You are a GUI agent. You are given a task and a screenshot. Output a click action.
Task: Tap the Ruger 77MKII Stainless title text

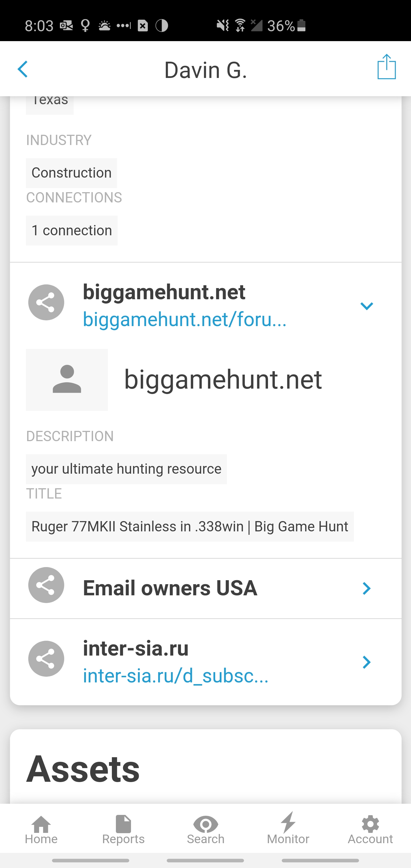pos(190,527)
